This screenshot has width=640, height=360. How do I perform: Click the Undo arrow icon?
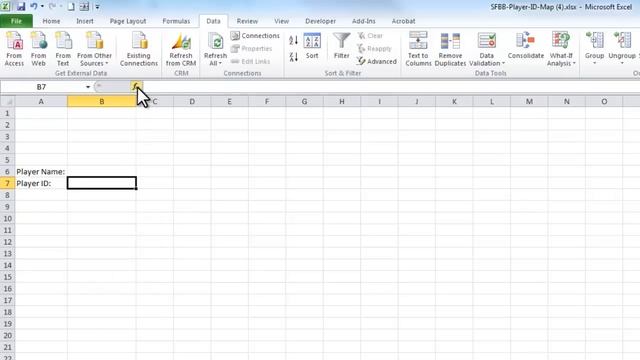[x=33, y=7]
